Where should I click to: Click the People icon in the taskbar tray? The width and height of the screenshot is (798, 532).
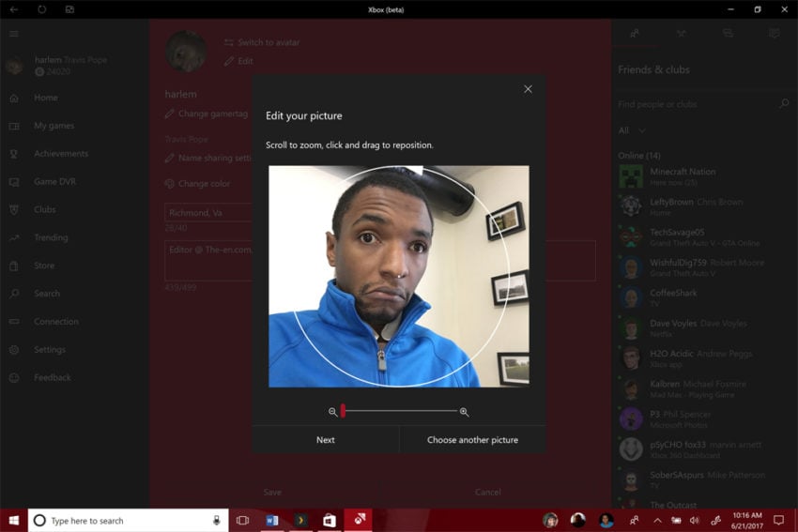634,521
